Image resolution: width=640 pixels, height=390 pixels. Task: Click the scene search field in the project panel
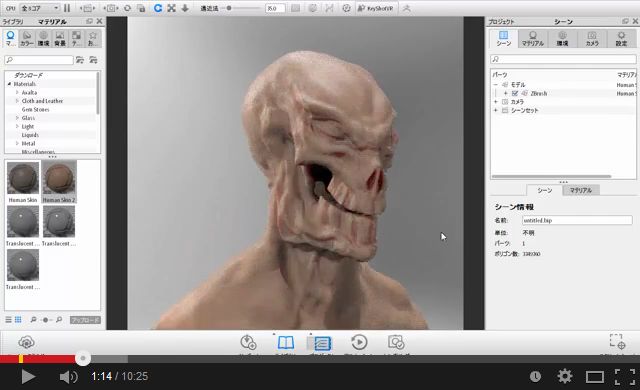[563, 60]
